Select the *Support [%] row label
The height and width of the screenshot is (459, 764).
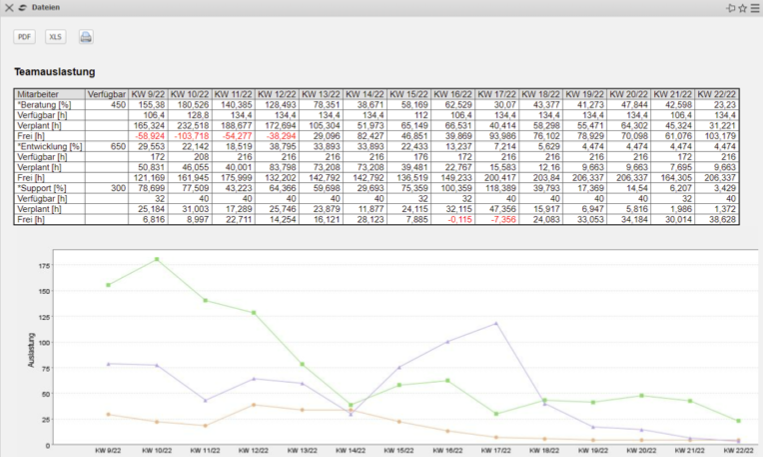pos(41,186)
